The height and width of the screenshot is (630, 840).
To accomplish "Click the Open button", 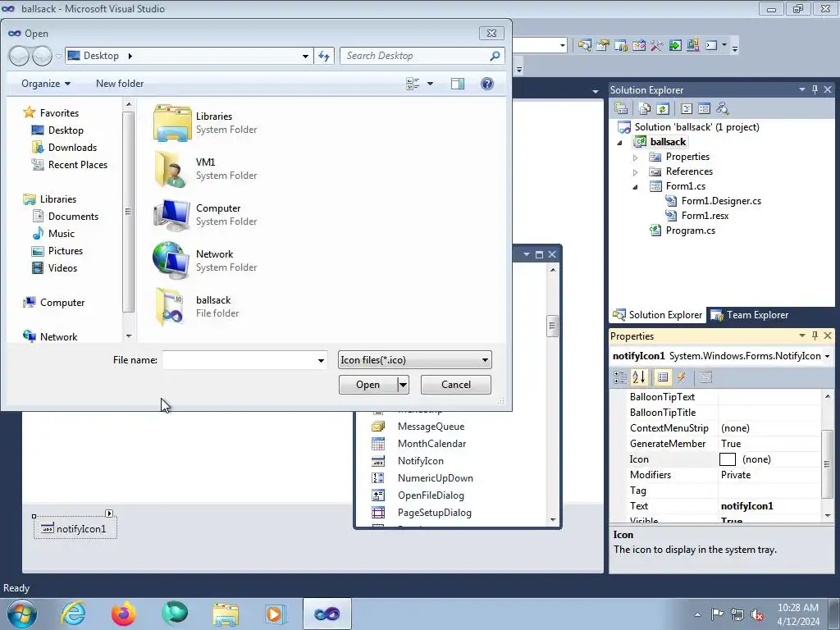I will [368, 385].
